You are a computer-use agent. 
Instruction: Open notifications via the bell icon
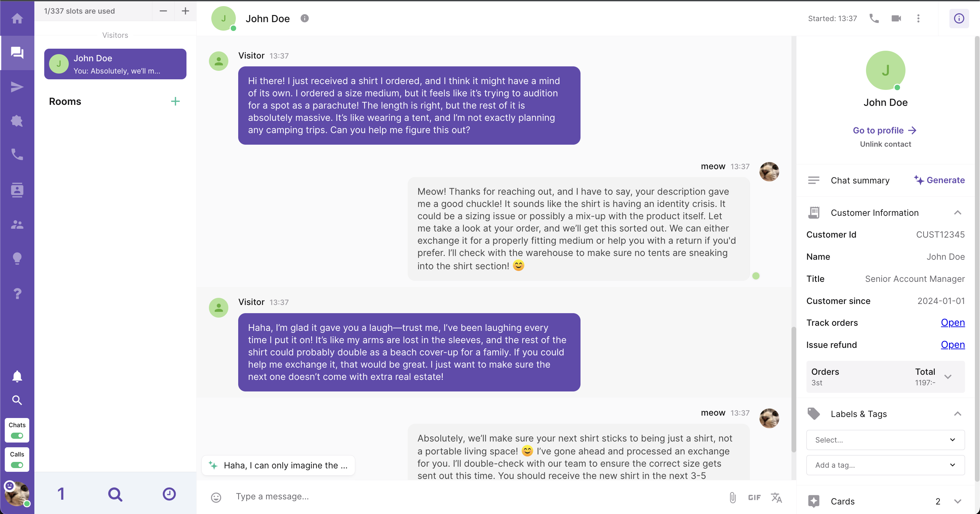17,376
